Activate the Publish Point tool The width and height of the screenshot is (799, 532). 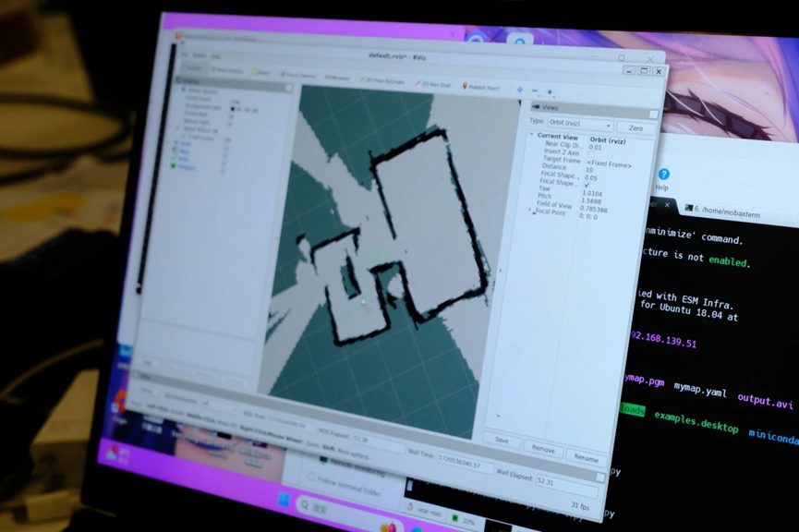pyautogui.click(x=480, y=87)
